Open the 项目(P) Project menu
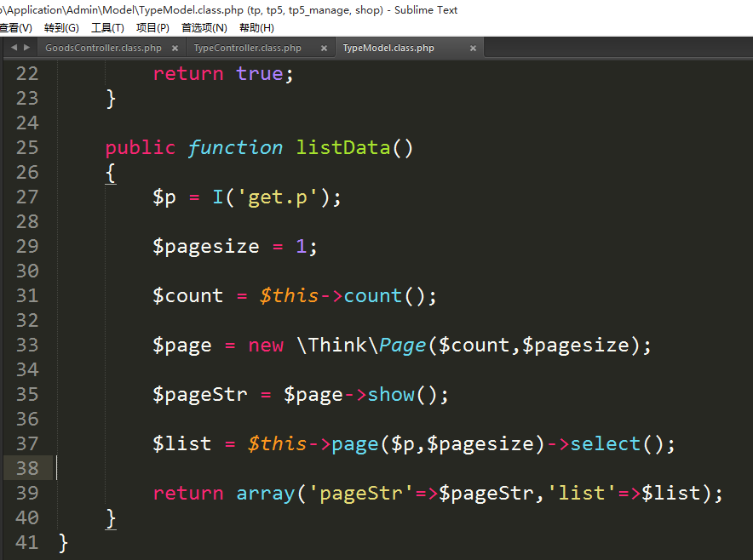The width and height of the screenshot is (753, 560). pos(152,27)
